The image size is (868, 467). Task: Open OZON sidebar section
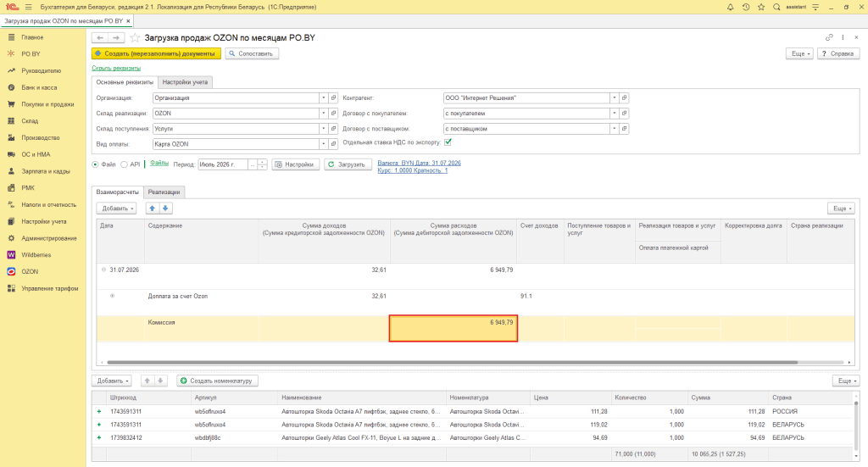[30, 272]
